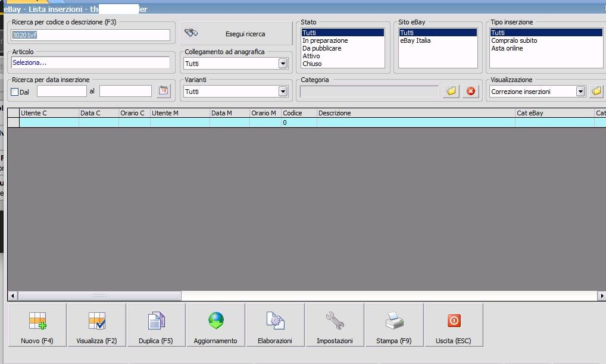Print with Stampa (F9) button
Screen dimensions: 606x364
pos(394,325)
